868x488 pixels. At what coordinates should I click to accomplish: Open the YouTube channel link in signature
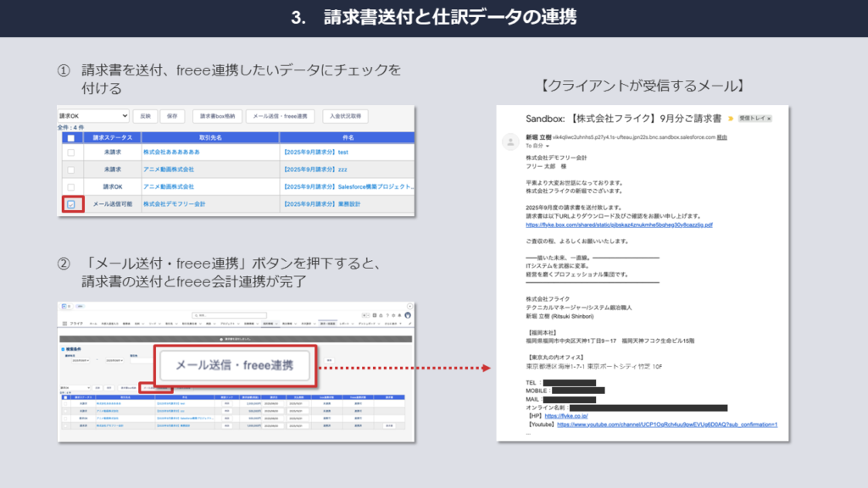pyautogui.click(x=666, y=424)
